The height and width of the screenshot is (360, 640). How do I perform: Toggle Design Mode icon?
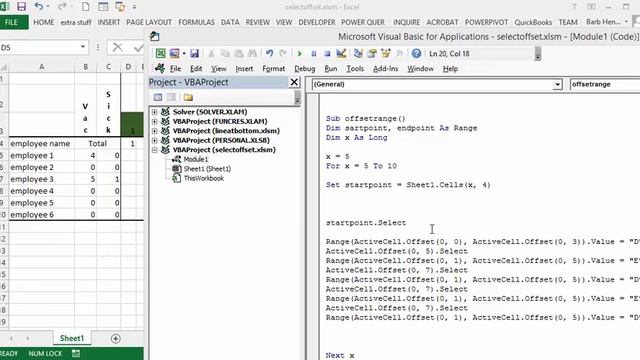(x=341, y=53)
